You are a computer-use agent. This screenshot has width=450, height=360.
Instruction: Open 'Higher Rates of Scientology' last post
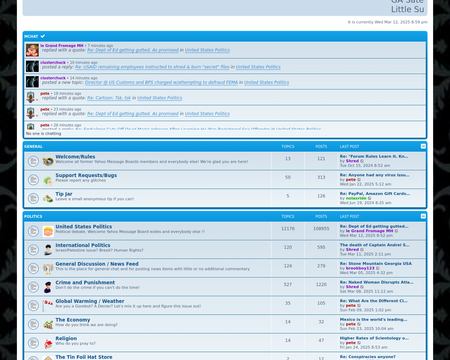374,338
